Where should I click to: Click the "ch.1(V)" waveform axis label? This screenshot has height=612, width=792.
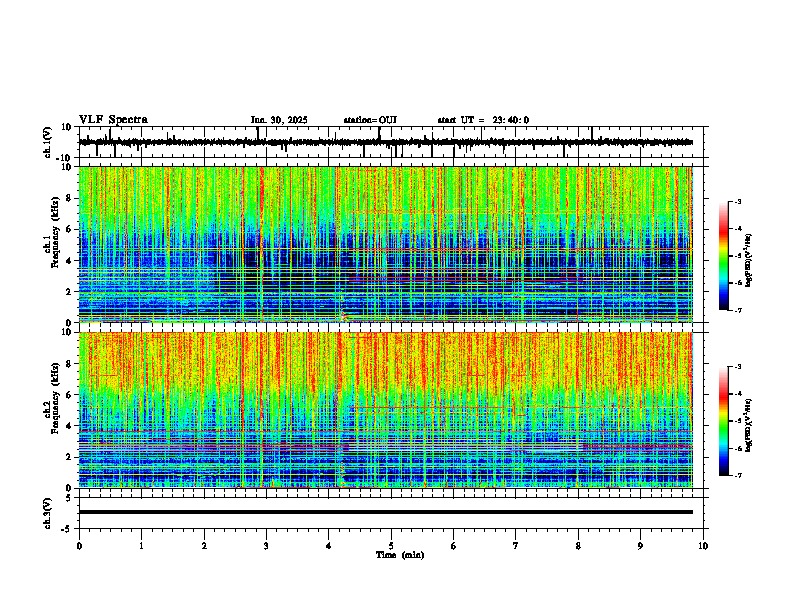pyautogui.click(x=48, y=142)
